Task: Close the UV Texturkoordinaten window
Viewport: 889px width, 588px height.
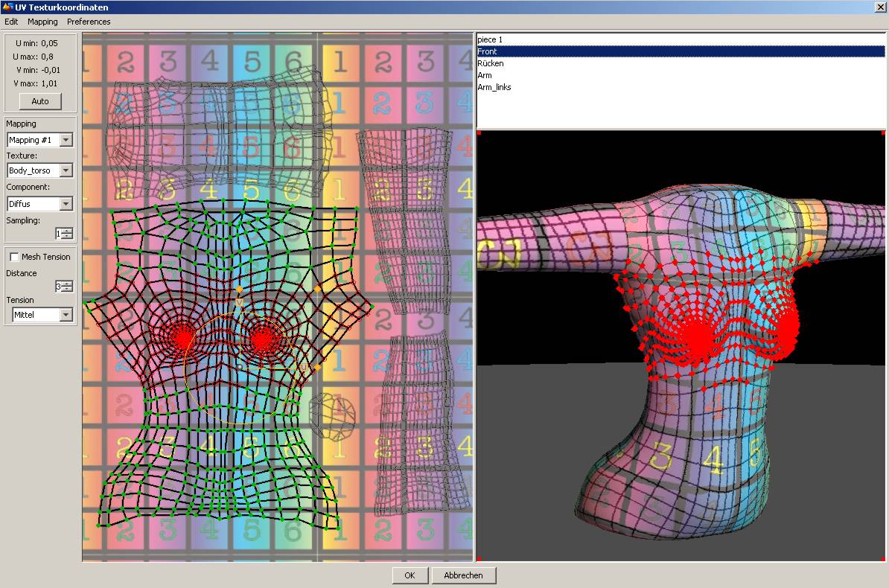Action: click(x=882, y=7)
